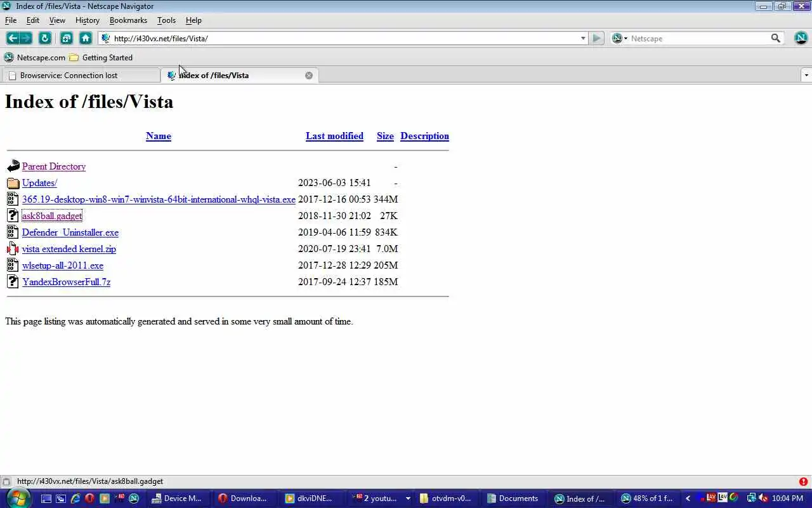
Task: Open the list-all-tabs dropdown
Action: (x=806, y=75)
